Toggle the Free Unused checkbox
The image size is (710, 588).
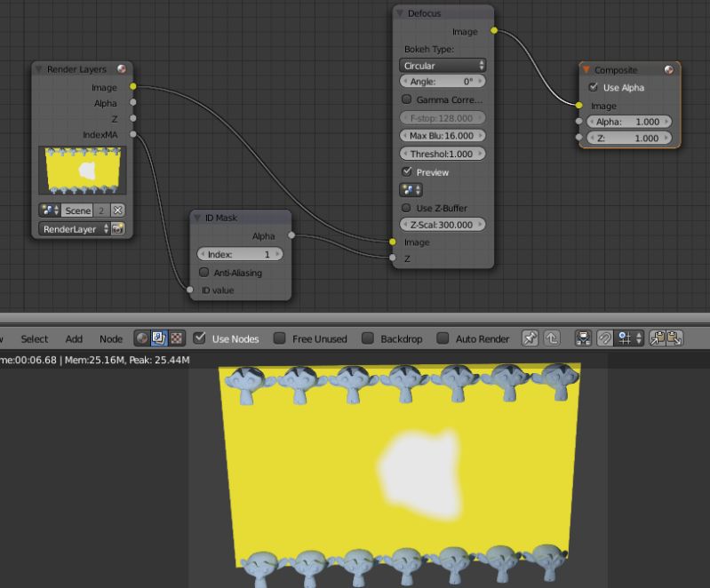tap(279, 338)
